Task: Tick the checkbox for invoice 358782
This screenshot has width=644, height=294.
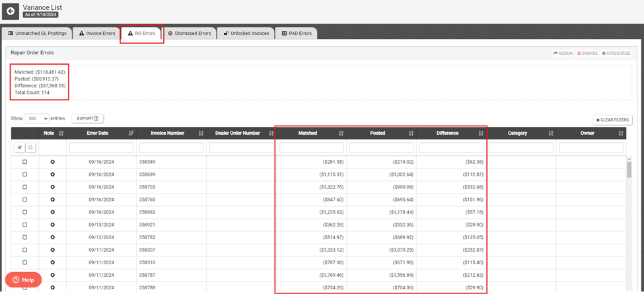Action: [24, 237]
